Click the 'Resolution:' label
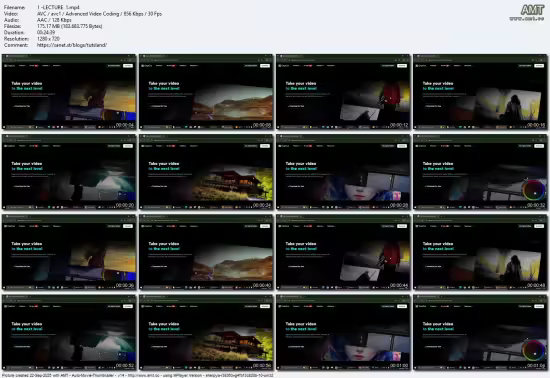 [16, 39]
